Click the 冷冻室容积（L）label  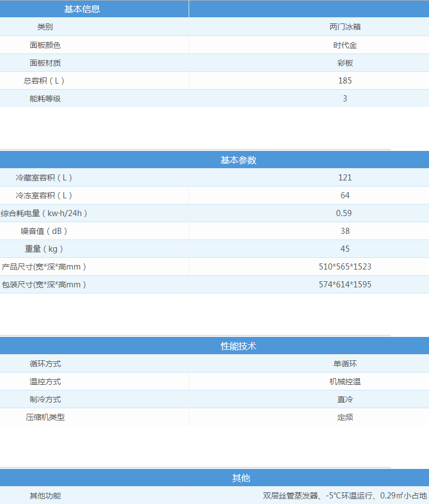pyautogui.click(x=45, y=195)
